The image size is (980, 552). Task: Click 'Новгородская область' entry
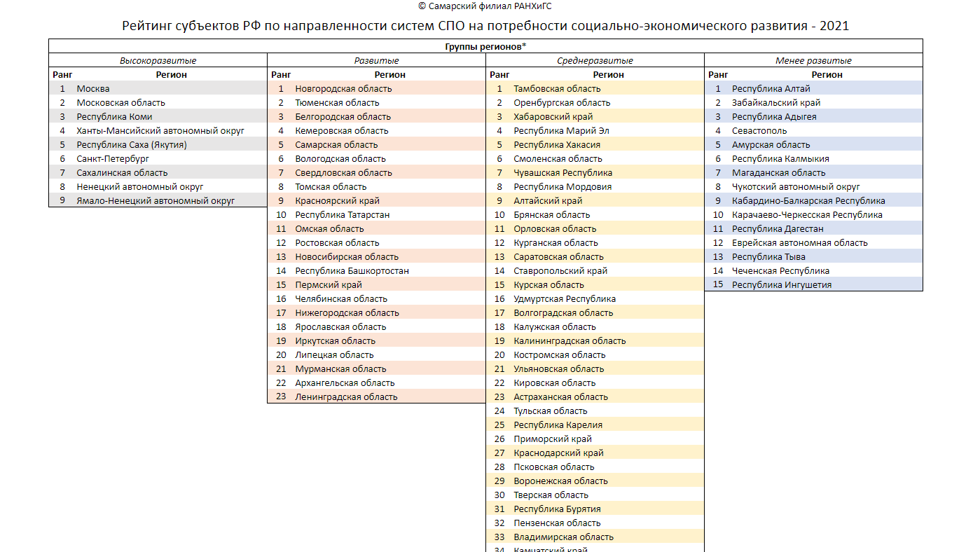[x=343, y=89]
